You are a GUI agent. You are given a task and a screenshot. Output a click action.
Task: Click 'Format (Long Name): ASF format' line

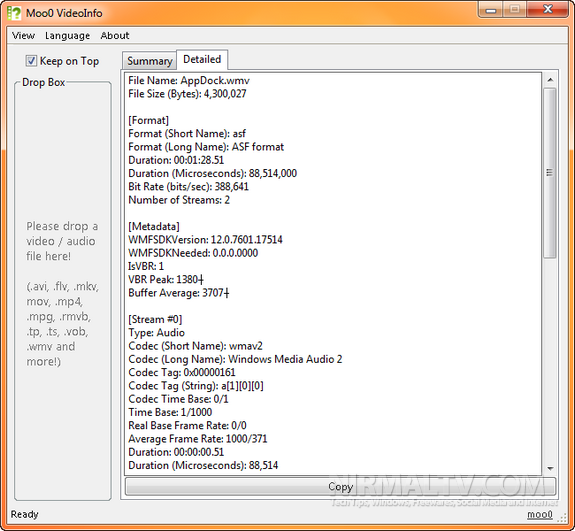click(x=206, y=147)
